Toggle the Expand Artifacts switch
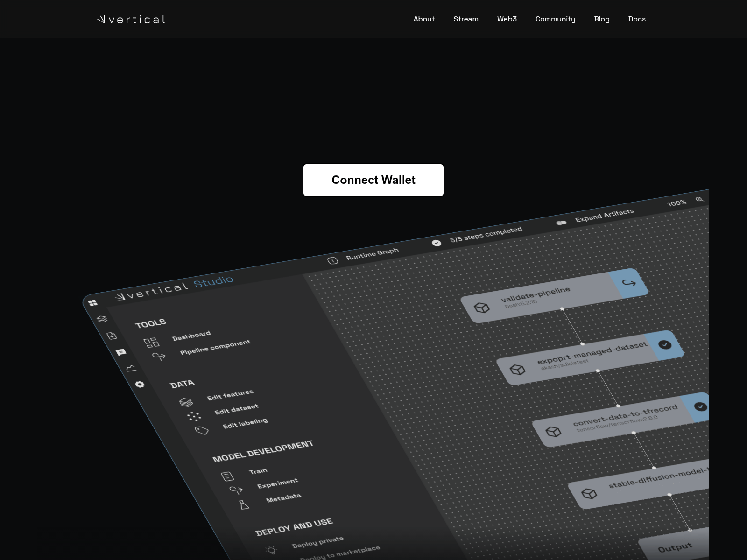This screenshot has height=560, width=747. tap(561, 223)
